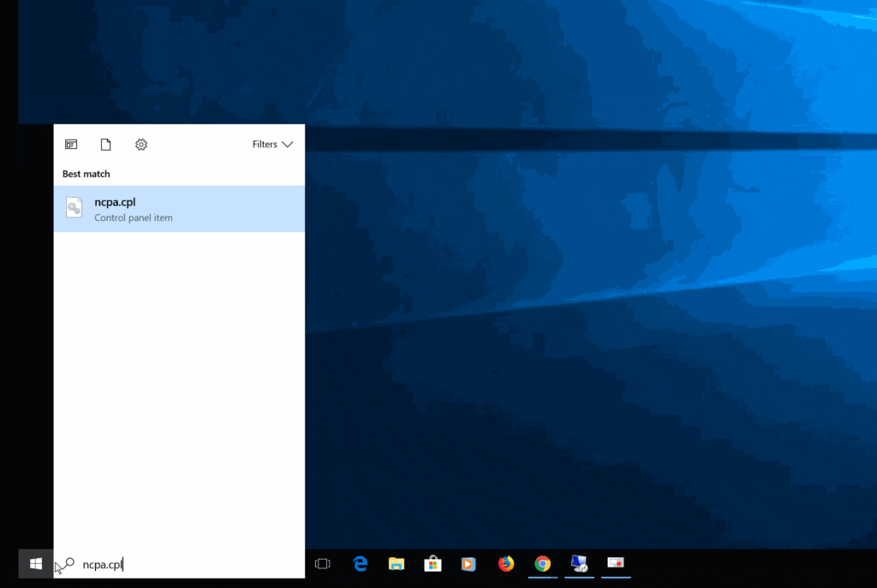
Task: Click the magnifier search icon in taskbar
Action: (x=66, y=564)
